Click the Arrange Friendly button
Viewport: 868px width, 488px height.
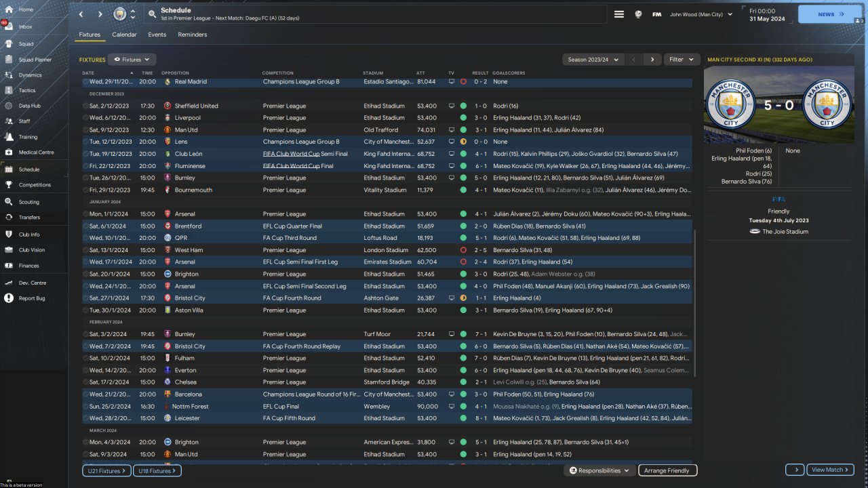(x=666, y=470)
